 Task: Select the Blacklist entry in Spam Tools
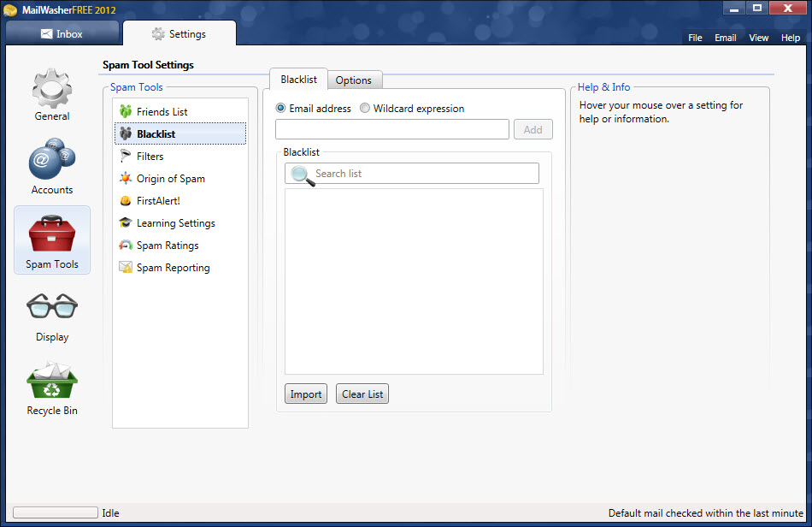[x=180, y=133]
